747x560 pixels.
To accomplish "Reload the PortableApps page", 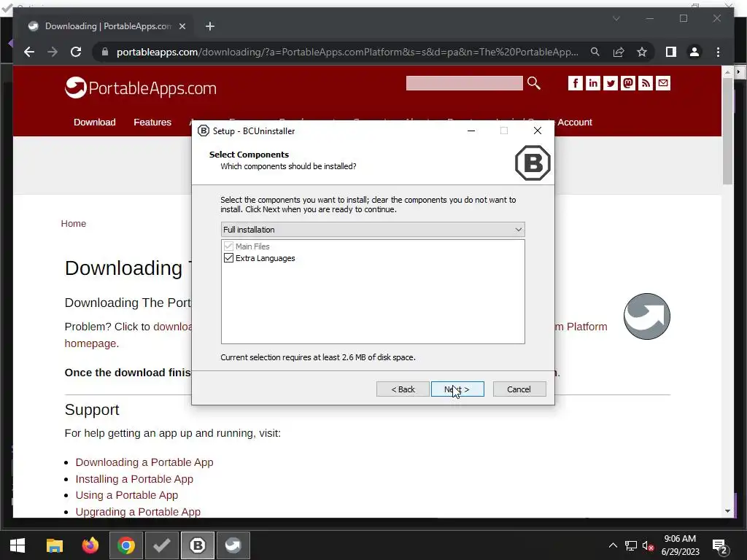I will (x=76, y=52).
